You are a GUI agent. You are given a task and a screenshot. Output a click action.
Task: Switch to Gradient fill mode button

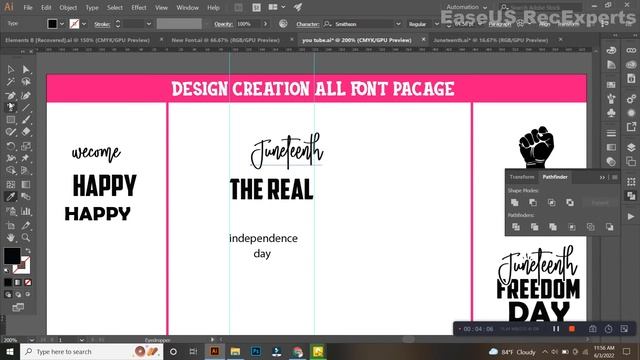click(x=18, y=282)
